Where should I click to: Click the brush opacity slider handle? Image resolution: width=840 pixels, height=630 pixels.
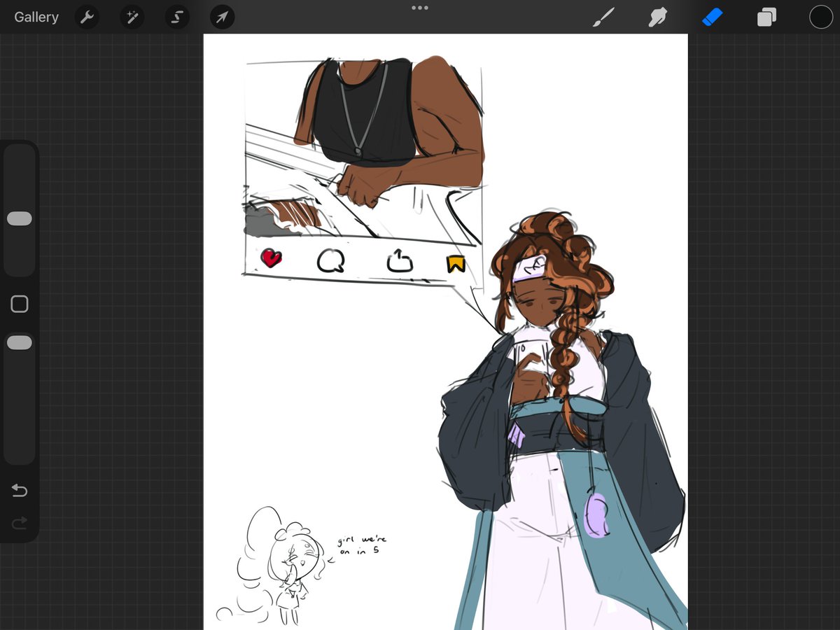(20, 342)
